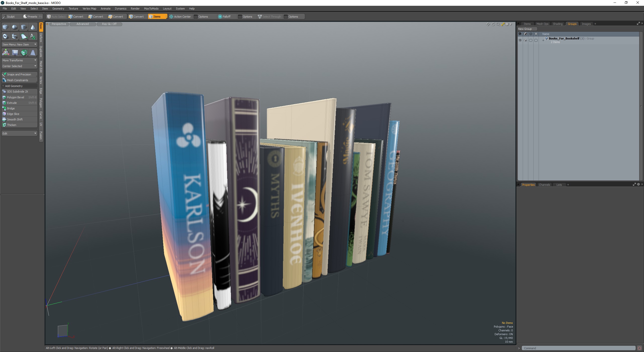Viewport: 644px width, 352px height.
Task: Click the Sculpt button
Action: [x=11, y=17]
